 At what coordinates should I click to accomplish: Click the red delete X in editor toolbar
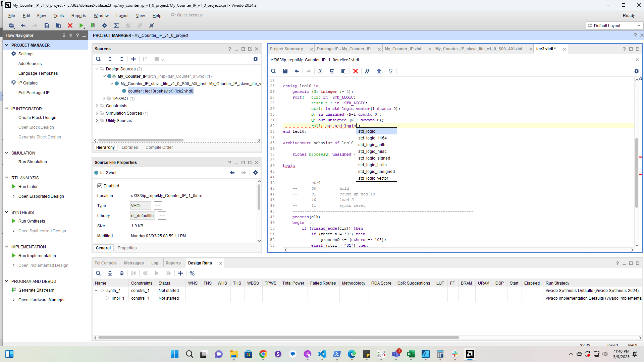356,71
